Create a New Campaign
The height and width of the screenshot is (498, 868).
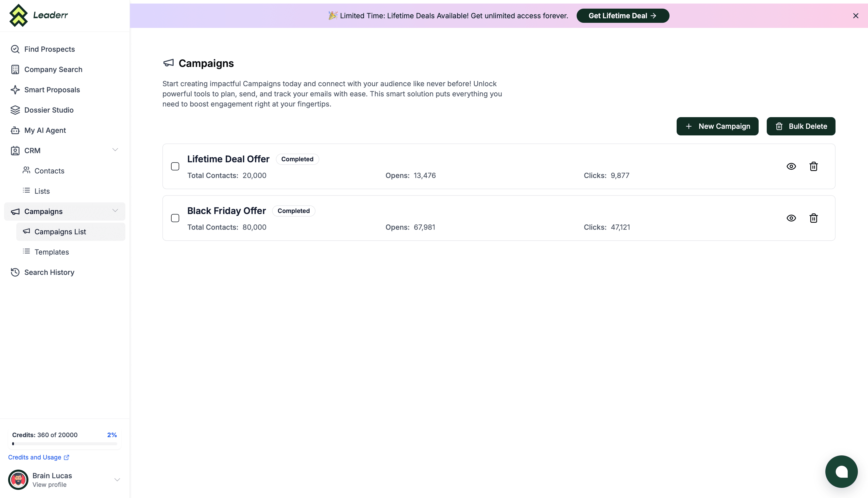(x=717, y=126)
